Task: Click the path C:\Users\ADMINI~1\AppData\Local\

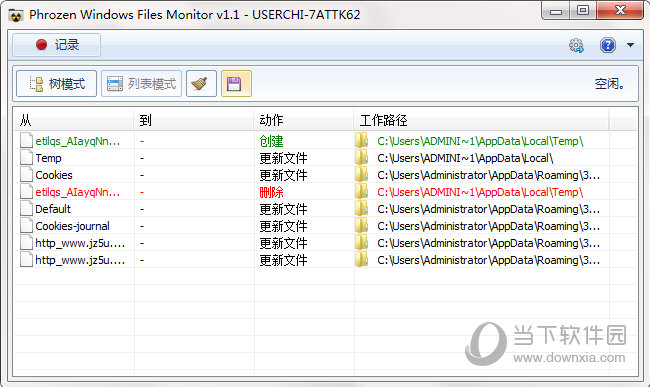Action: pyautogui.click(x=465, y=158)
